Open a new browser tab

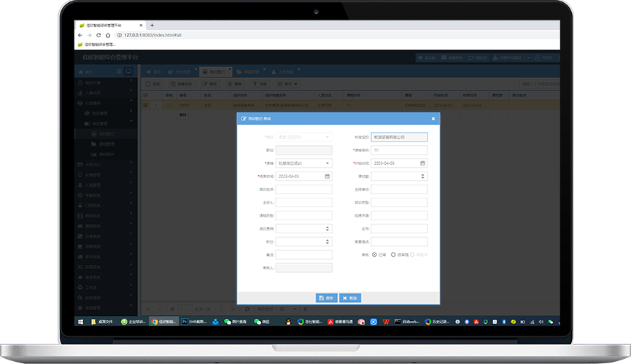152,25
